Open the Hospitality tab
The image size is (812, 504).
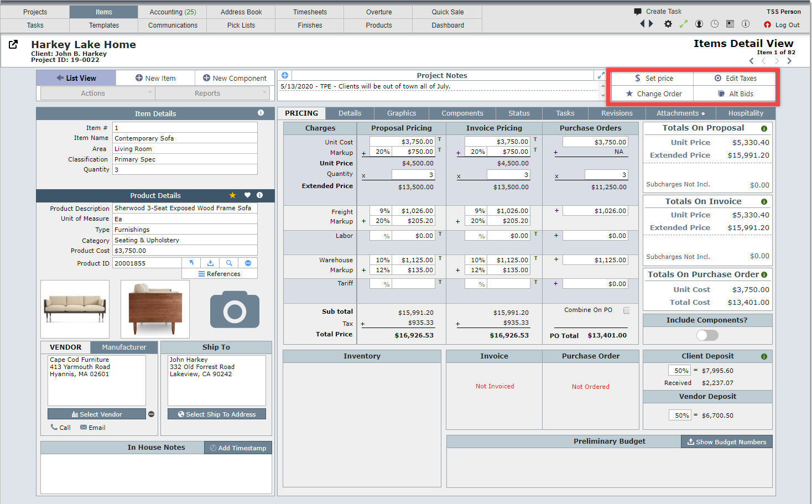[x=746, y=113]
